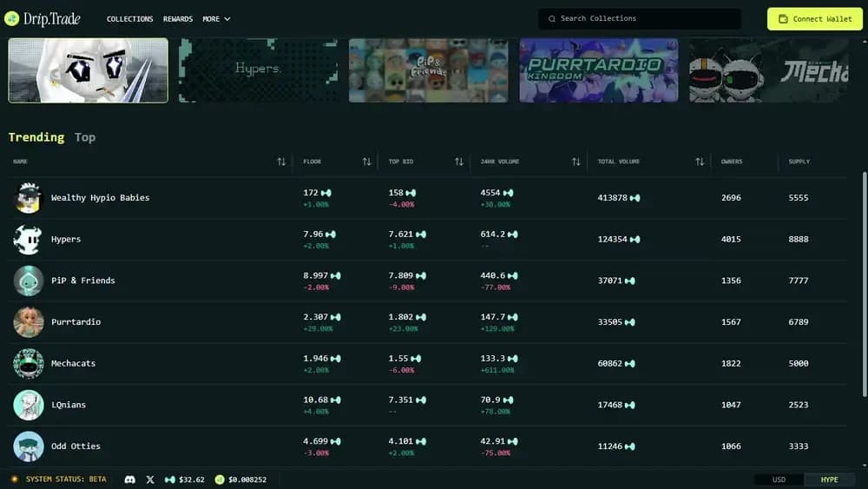Click the green token icon beside $0.008252
Viewport: 868px width, 489px height.
[x=220, y=479]
